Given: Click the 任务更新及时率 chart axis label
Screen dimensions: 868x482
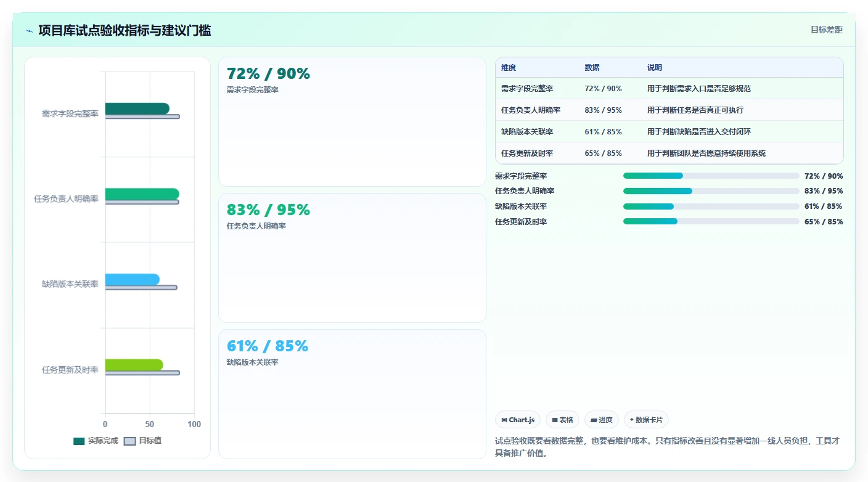Looking at the screenshot, I should click(70, 370).
